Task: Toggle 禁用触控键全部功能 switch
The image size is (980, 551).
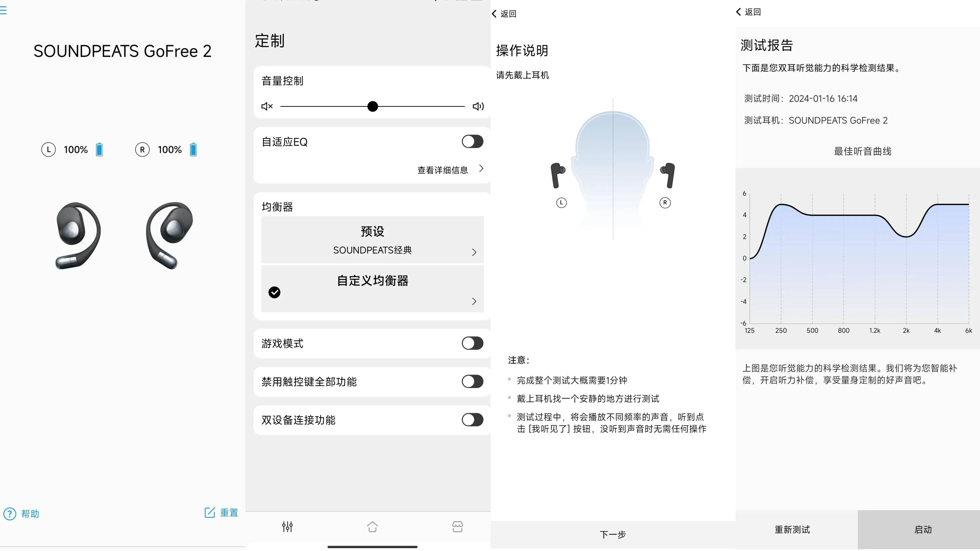Action: (x=473, y=381)
